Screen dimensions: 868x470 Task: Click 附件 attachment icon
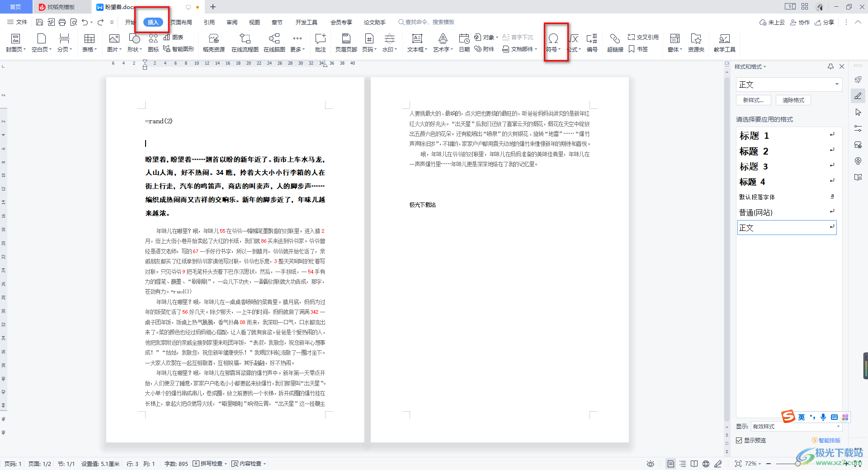pos(485,49)
